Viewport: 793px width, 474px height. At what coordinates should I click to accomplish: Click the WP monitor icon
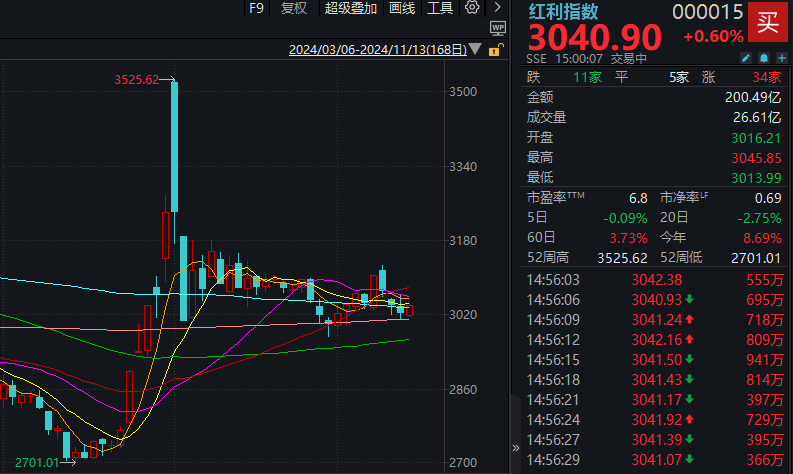click(498, 28)
